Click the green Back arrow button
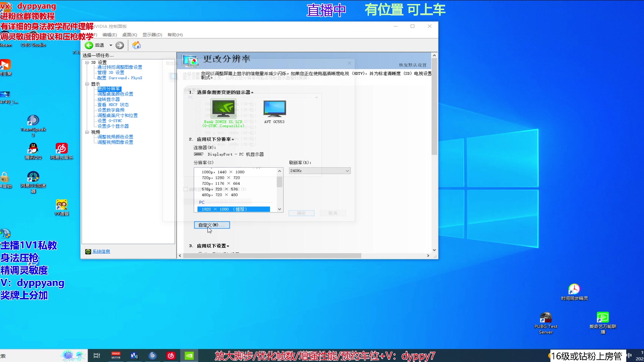The image size is (644, 362). point(89,45)
